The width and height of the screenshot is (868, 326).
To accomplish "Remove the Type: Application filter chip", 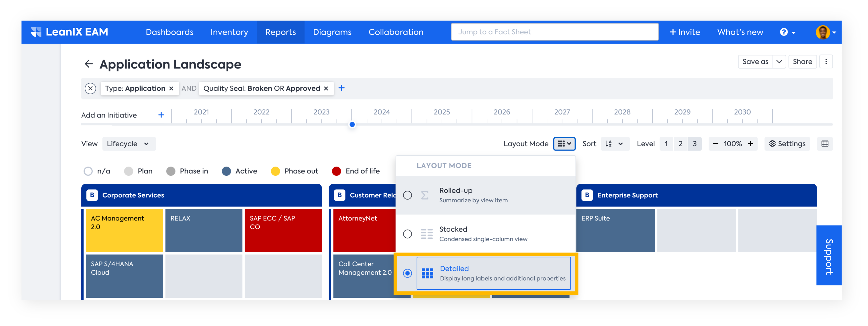I will tap(171, 88).
